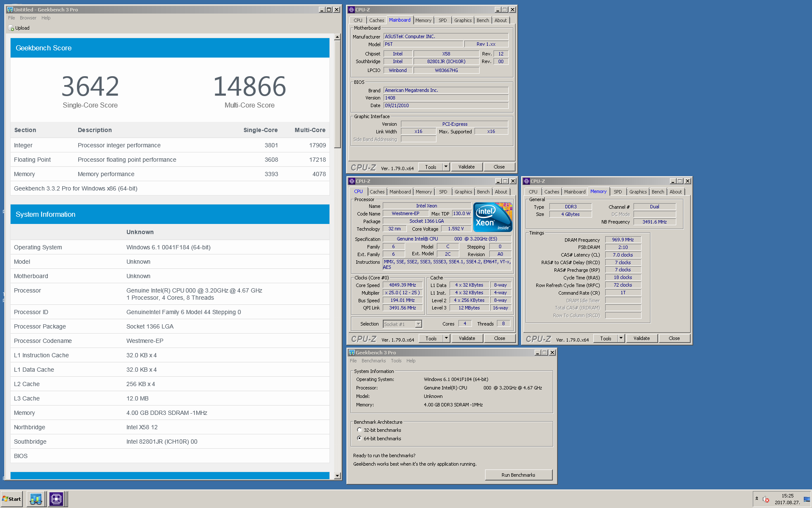Click the Core Voltage value 1.592 V

click(x=456, y=229)
